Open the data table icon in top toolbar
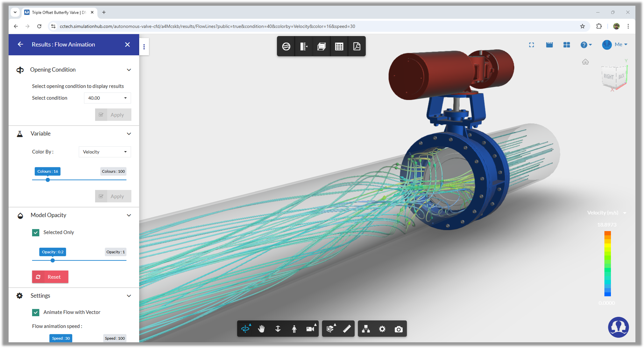 click(x=339, y=46)
